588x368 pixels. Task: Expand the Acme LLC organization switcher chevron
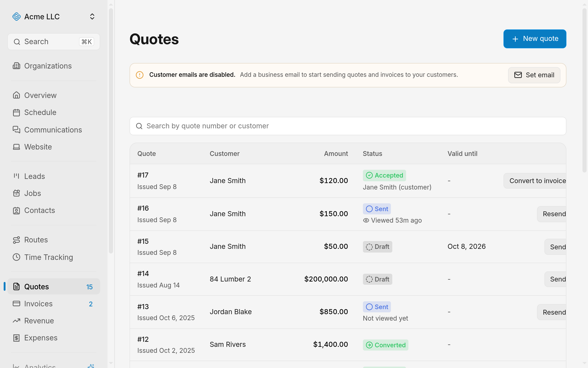pyautogui.click(x=92, y=17)
